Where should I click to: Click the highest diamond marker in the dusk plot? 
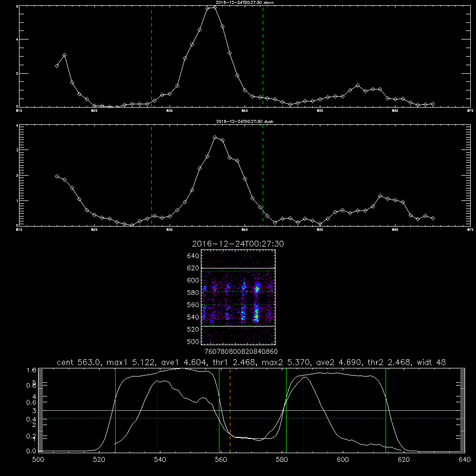coord(215,138)
